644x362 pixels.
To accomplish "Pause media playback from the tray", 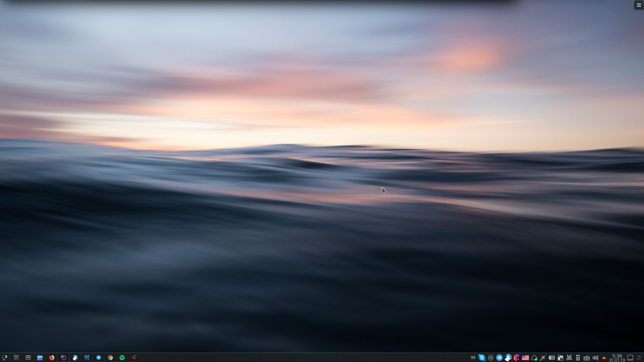I will (491, 357).
